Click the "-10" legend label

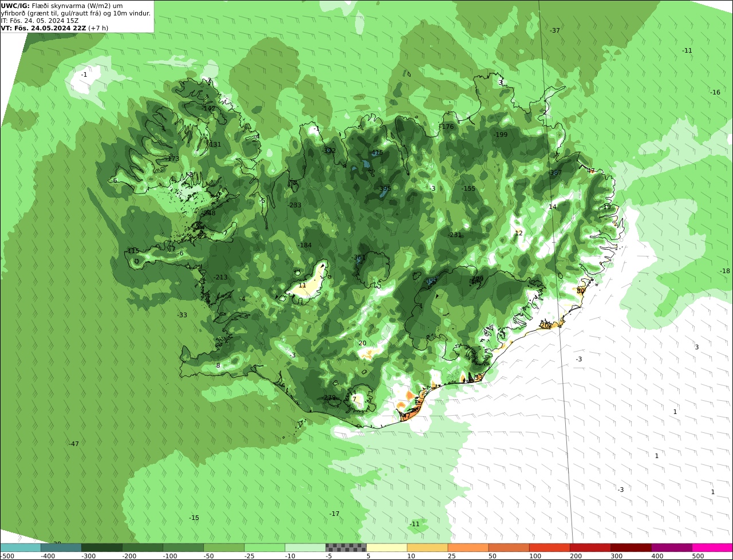tap(290, 556)
